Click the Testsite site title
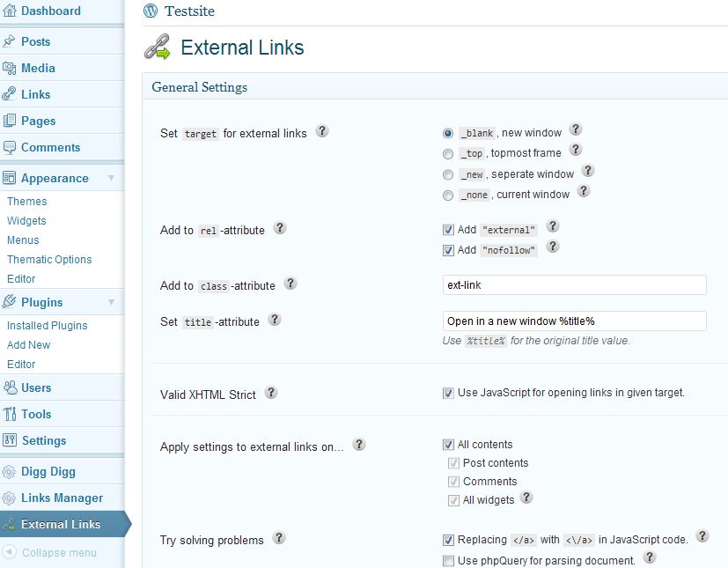Viewport: 728px width, 568px height. click(x=189, y=11)
